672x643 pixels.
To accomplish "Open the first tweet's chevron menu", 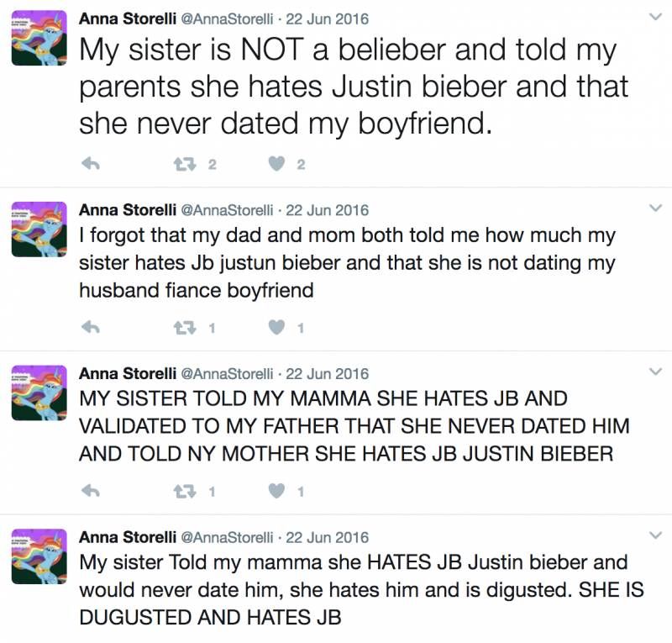I will click(x=655, y=17).
